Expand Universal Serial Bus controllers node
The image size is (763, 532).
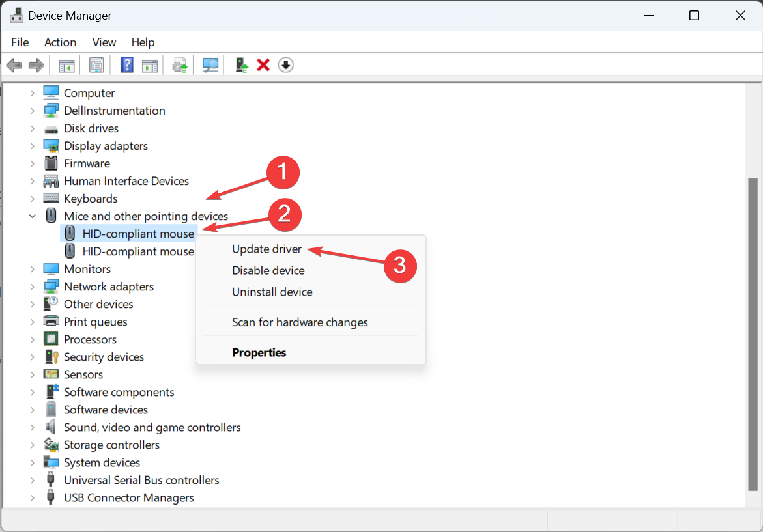32,481
